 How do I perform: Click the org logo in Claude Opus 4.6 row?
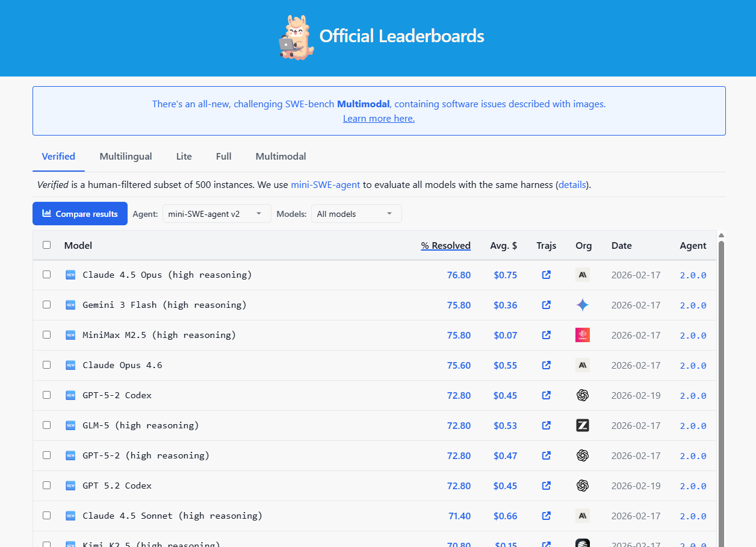pyautogui.click(x=583, y=365)
